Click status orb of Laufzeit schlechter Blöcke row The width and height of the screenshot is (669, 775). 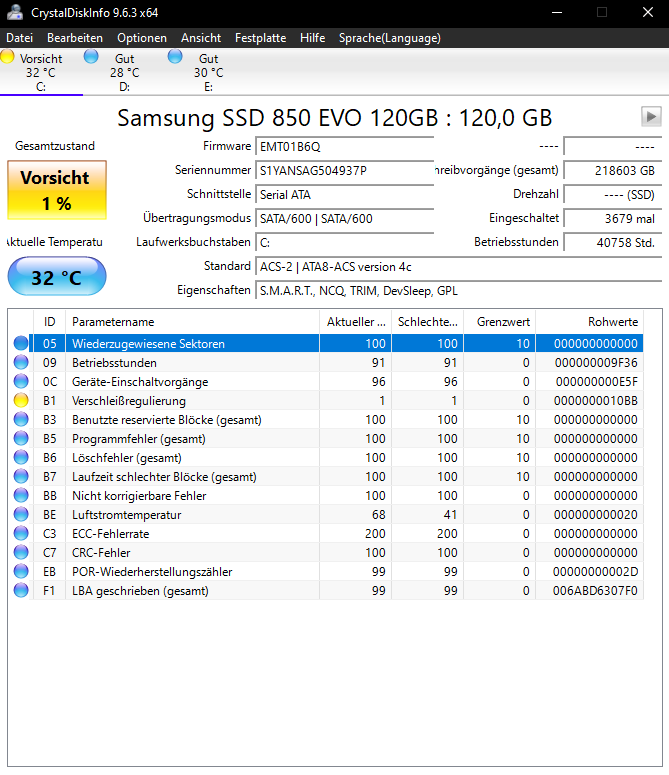21,476
